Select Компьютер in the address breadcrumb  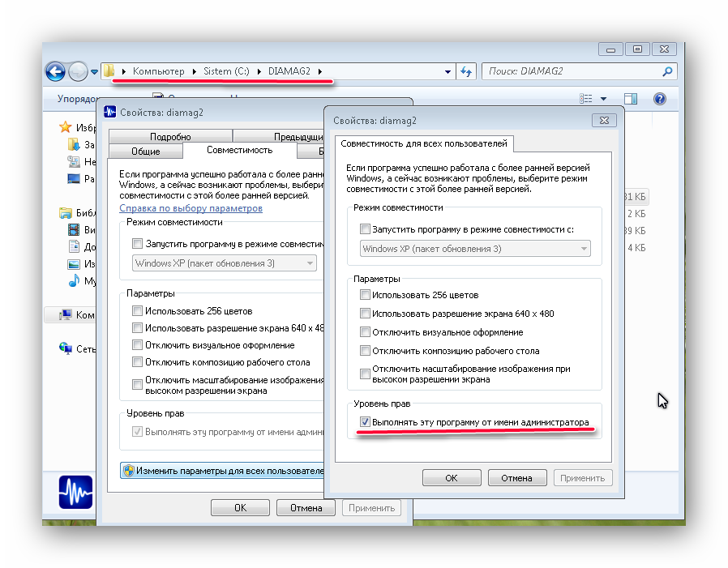tap(158, 71)
